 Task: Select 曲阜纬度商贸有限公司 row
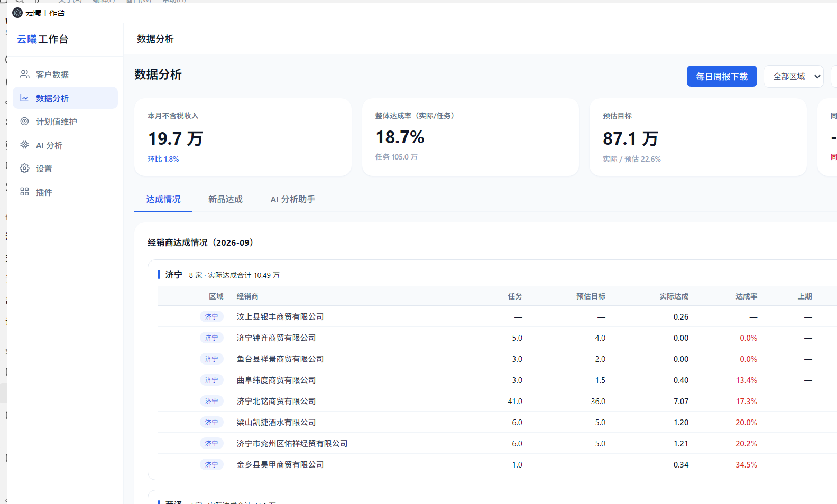coord(497,380)
